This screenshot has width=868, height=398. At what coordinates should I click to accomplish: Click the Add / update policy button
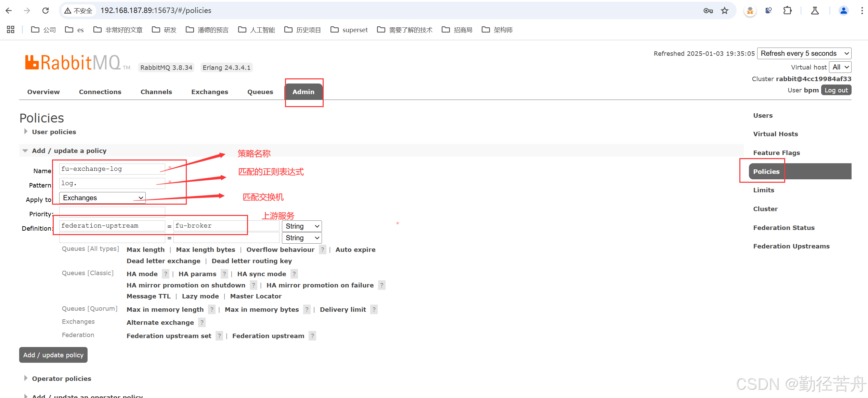click(x=53, y=355)
